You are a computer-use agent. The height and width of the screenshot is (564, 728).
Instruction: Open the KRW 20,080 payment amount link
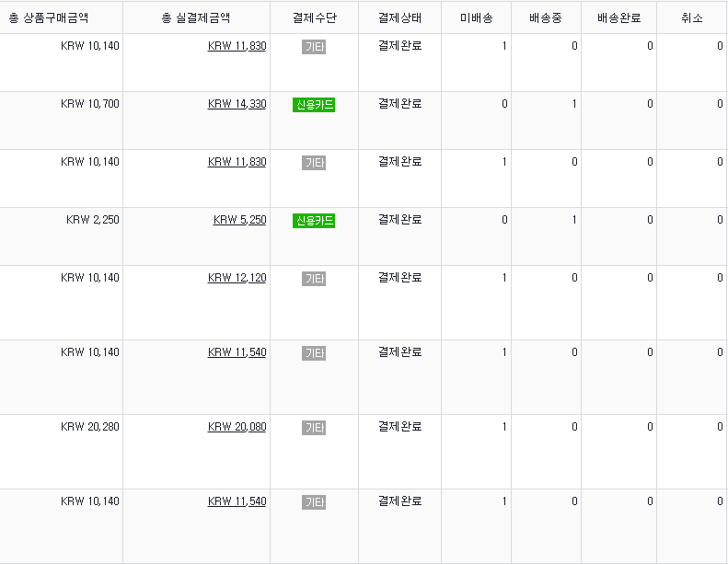(x=237, y=427)
